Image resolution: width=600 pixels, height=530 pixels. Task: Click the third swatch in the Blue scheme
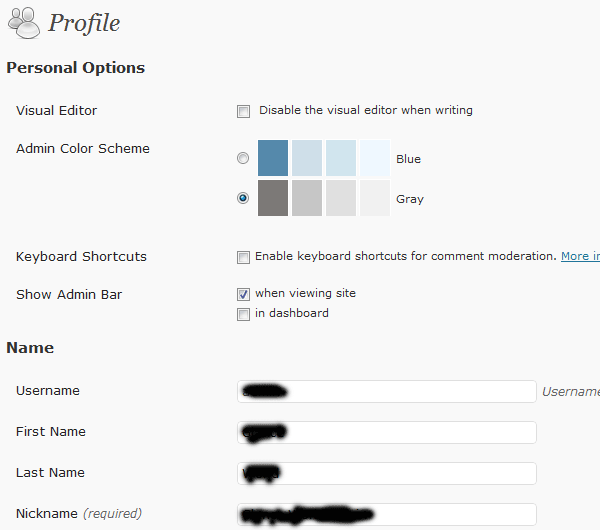click(x=341, y=158)
